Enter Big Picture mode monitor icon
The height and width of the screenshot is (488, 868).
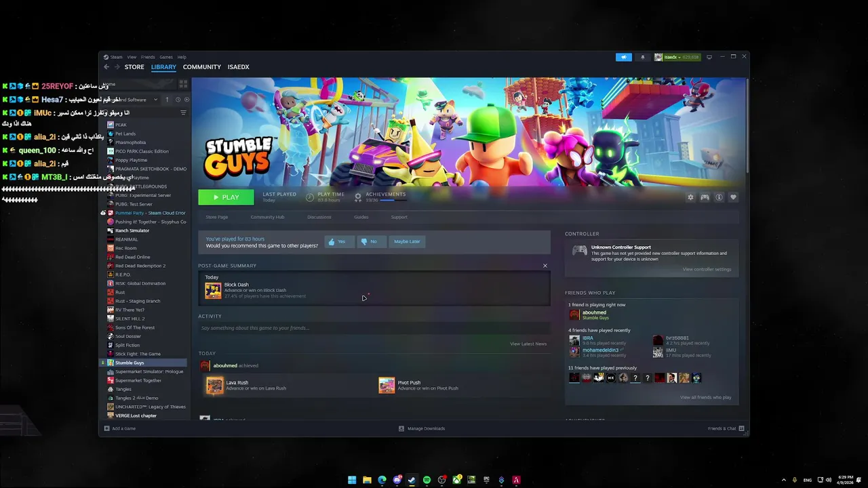tap(709, 57)
